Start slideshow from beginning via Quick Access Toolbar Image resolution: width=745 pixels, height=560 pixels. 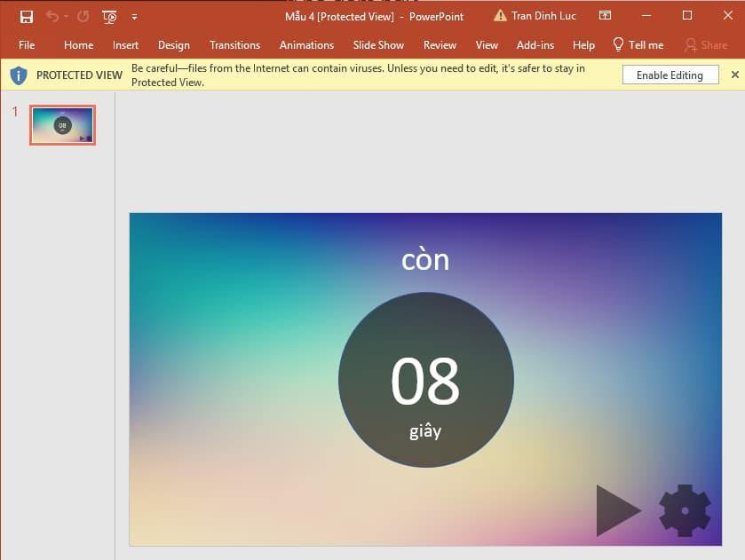[108, 15]
